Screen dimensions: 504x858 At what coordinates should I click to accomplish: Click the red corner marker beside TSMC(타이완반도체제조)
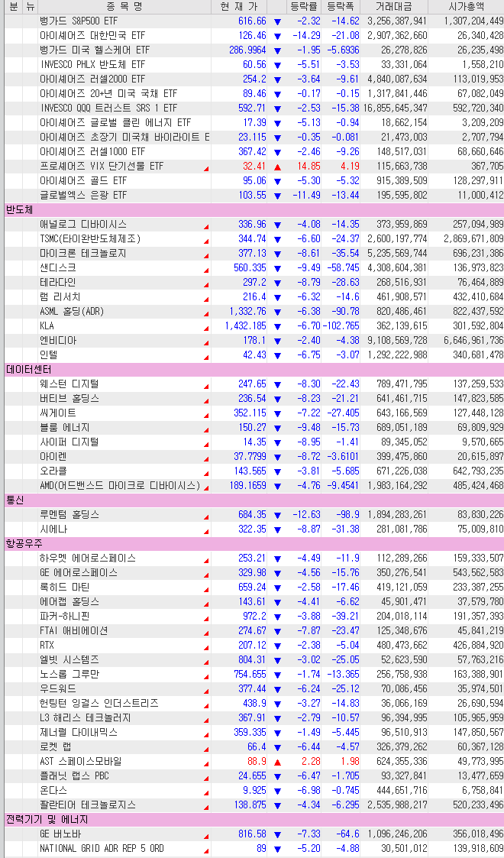pos(206,242)
